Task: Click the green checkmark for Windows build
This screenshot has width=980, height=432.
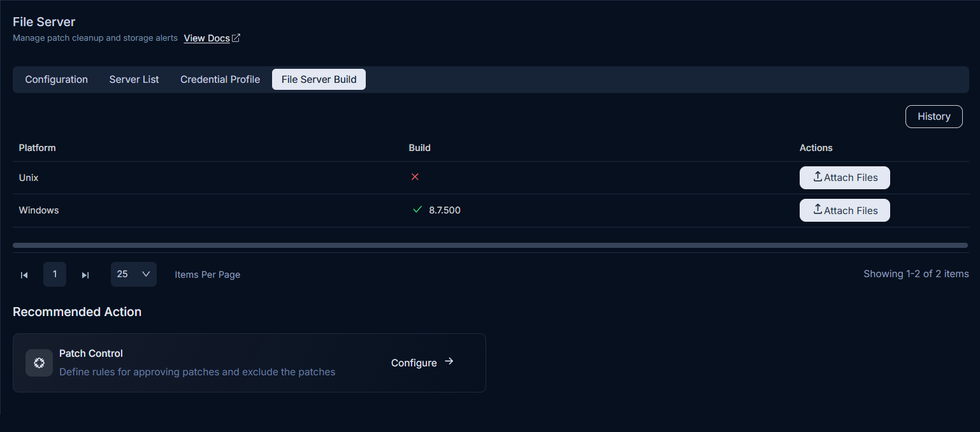Action: pos(417,210)
